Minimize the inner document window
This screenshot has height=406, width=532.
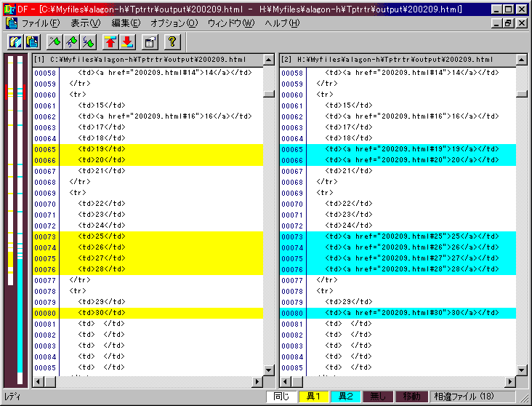(497, 23)
